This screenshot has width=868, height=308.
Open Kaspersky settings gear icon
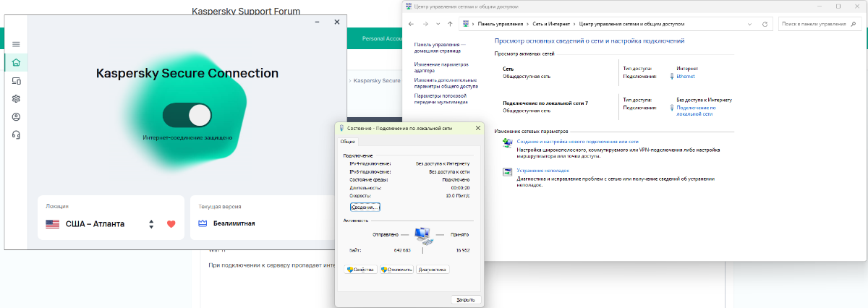(x=16, y=99)
